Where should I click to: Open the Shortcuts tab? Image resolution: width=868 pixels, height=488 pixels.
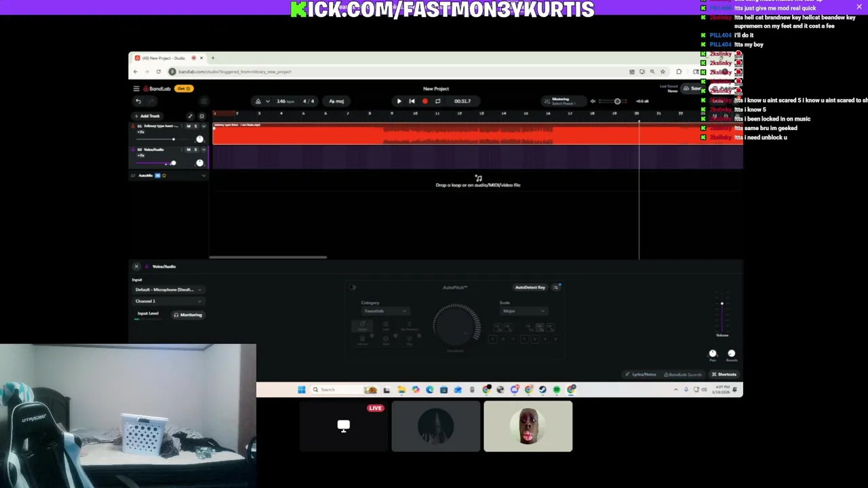(724, 375)
